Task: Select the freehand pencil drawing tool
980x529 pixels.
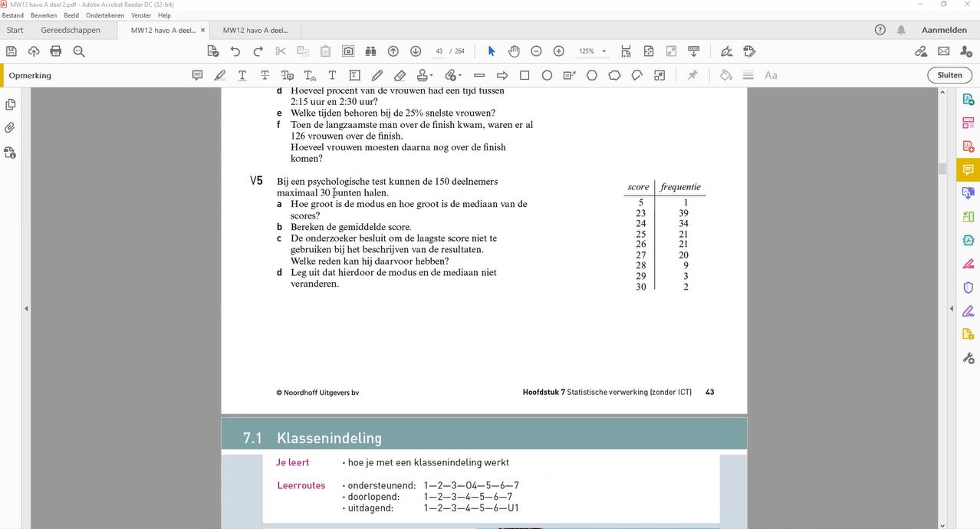Action: pyautogui.click(x=377, y=75)
